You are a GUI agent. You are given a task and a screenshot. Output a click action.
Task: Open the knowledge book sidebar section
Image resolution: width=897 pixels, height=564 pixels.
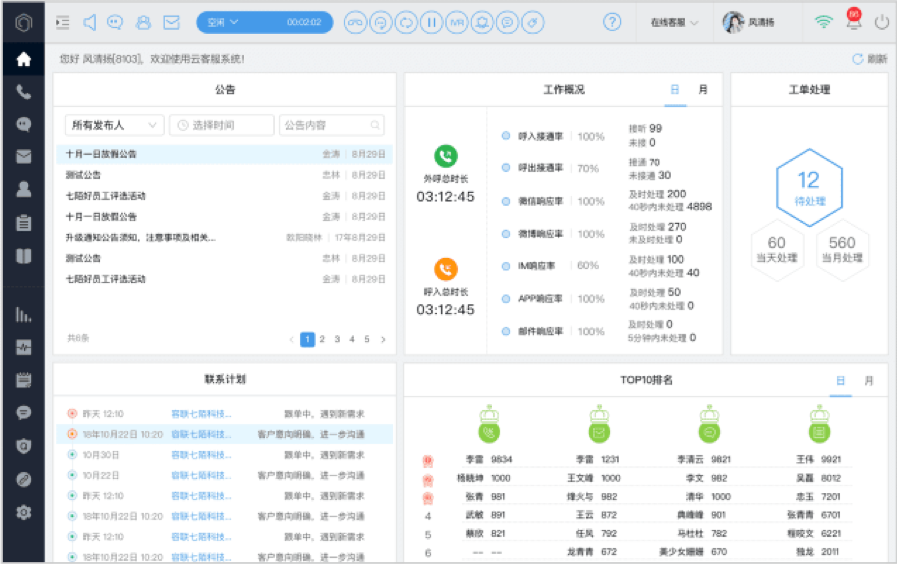tap(23, 256)
